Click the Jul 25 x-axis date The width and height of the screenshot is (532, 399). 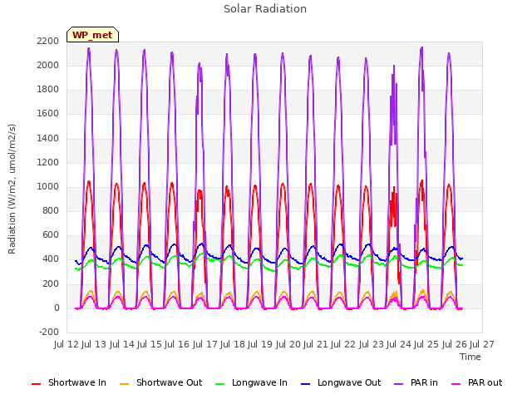tap(426, 344)
